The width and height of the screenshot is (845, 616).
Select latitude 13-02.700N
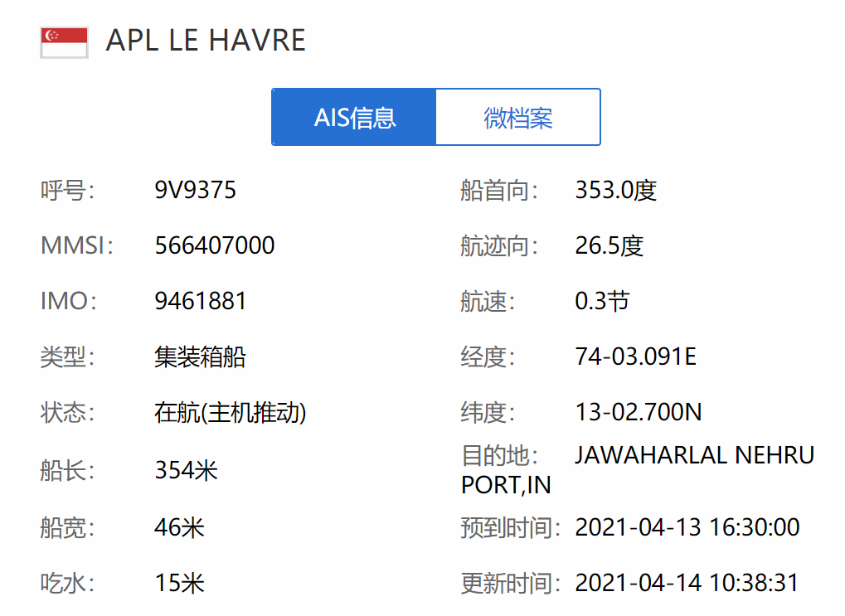pyautogui.click(x=639, y=412)
